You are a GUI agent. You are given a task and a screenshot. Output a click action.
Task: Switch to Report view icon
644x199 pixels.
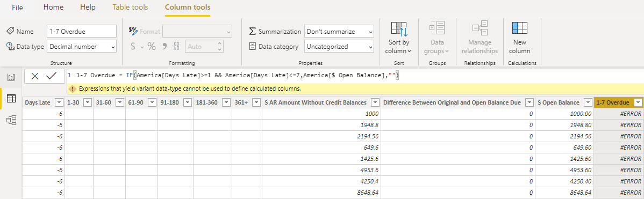point(11,78)
